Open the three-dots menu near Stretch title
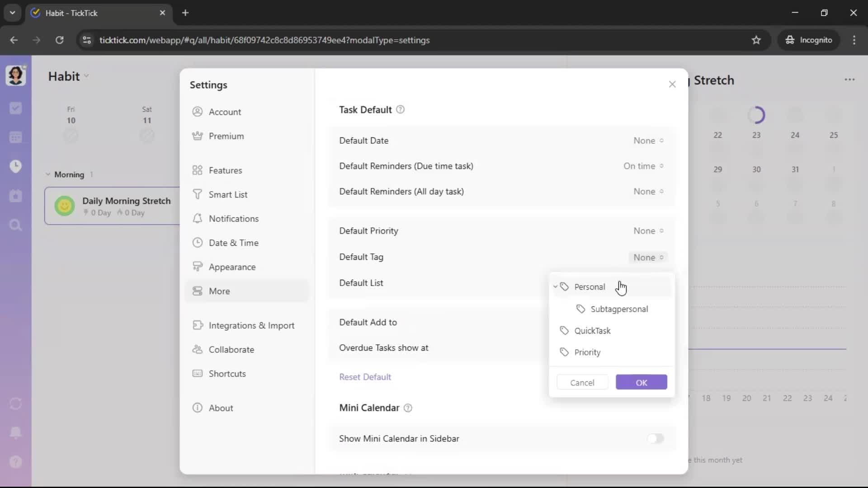Image resolution: width=868 pixels, height=488 pixels. (849, 80)
